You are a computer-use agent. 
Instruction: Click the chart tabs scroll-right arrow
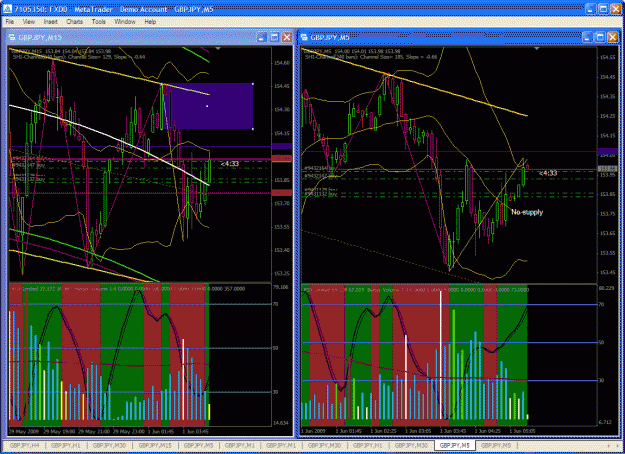(618, 446)
